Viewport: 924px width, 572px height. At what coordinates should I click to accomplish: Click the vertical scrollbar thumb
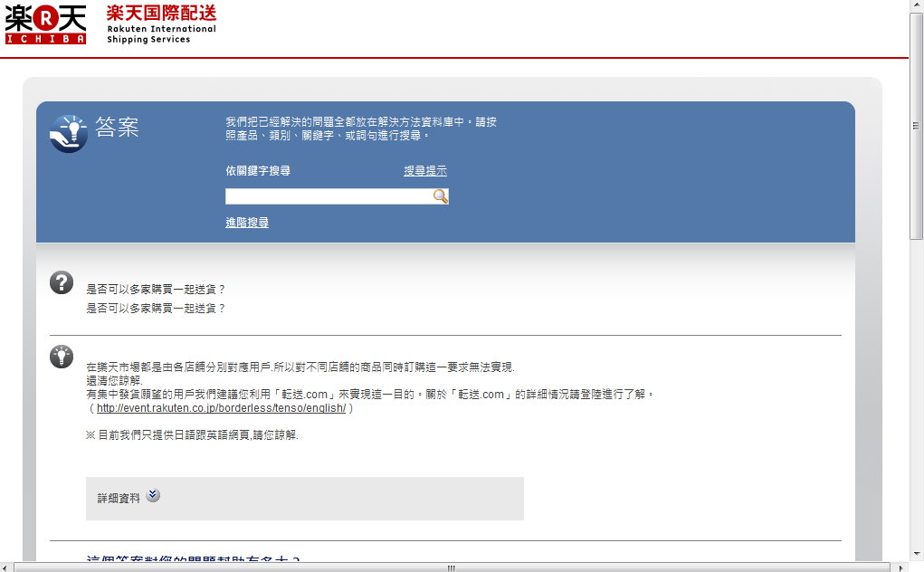[916, 127]
